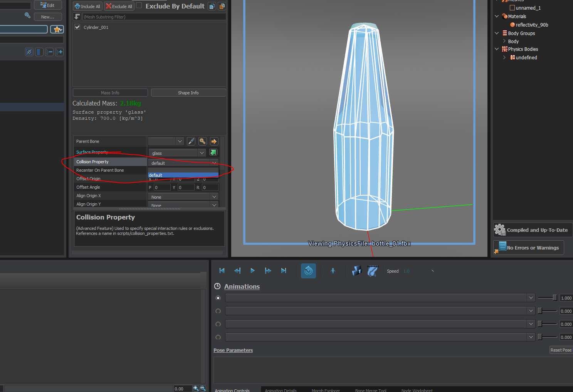The height and width of the screenshot is (392, 573).
Task: Select the eyedropper picker for Parent Bone
Action: click(x=191, y=141)
